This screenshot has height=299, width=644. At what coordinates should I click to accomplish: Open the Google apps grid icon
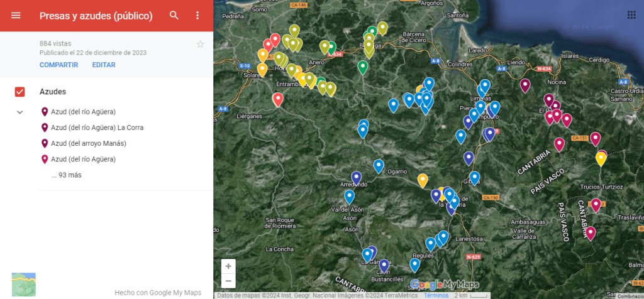click(x=631, y=15)
